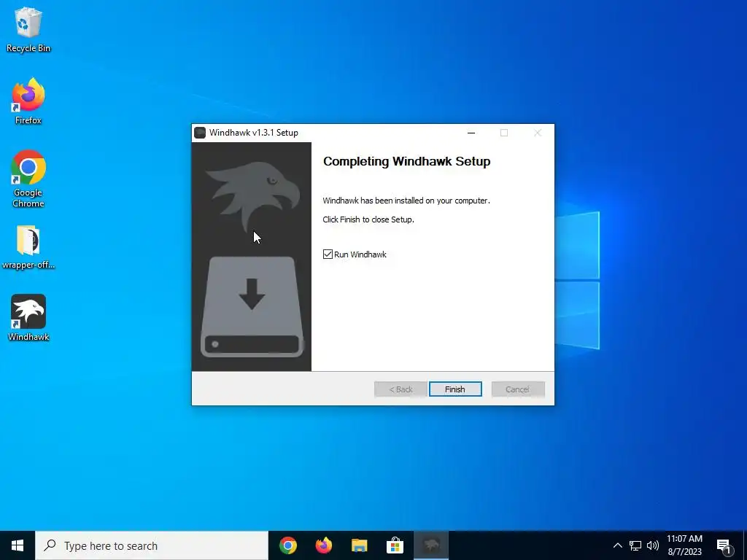Screen dimensions: 747x560
Task: Select the wrapper-off folder on desktop
Action: pyautogui.click(x=28, y=247)
